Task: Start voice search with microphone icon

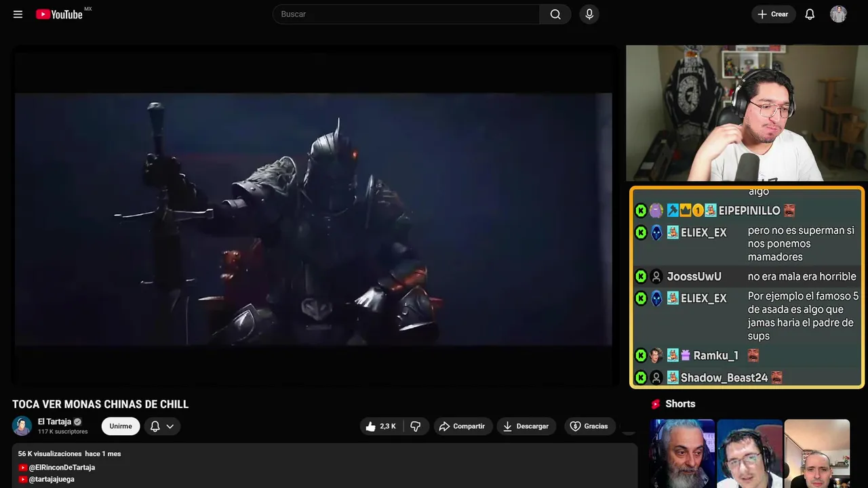Action: click(589, 14)
